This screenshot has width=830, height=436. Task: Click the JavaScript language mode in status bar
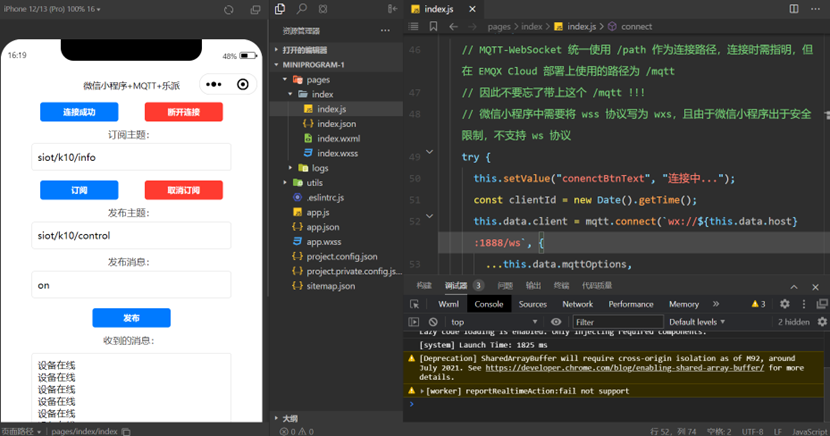coord(810,432)
